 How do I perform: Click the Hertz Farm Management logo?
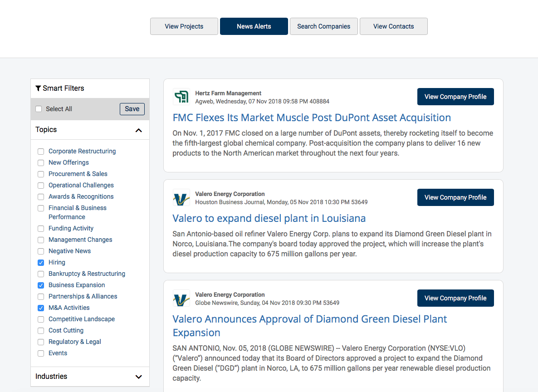[181, 97]
